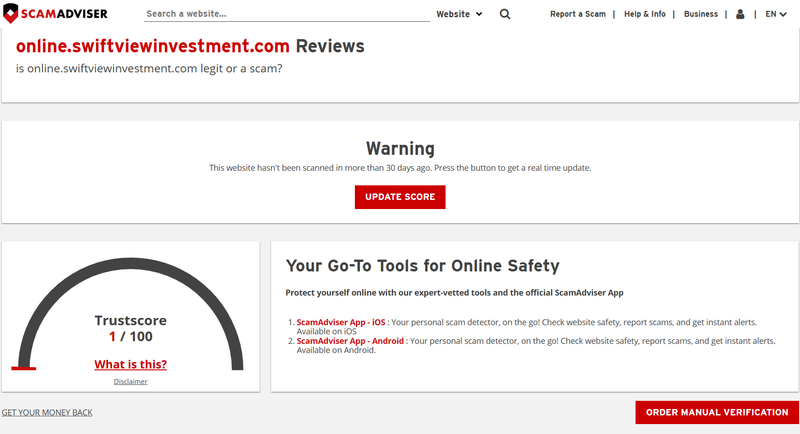This screenshot has height=434, width=800.
Task: Follow the GET YOUR MONEY BACK link
Action: coord(47,412)
